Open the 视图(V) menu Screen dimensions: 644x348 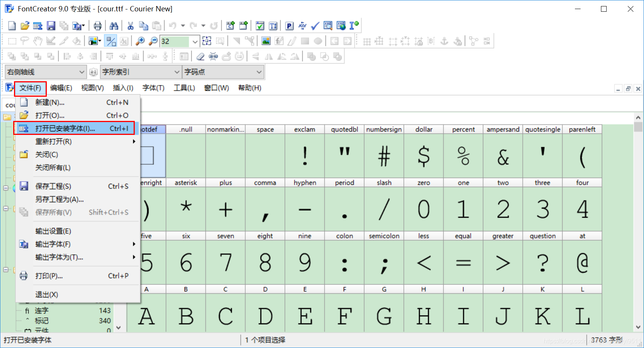pos(92,88)
